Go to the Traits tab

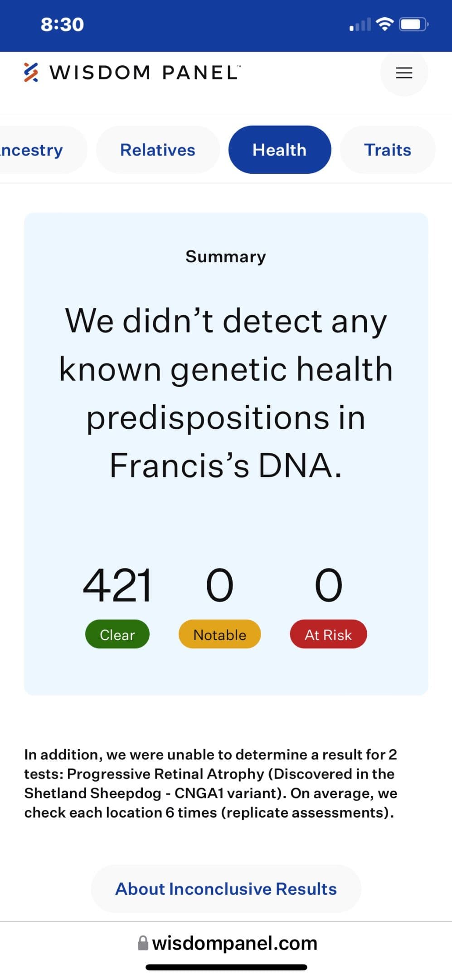tap(388, 150)
